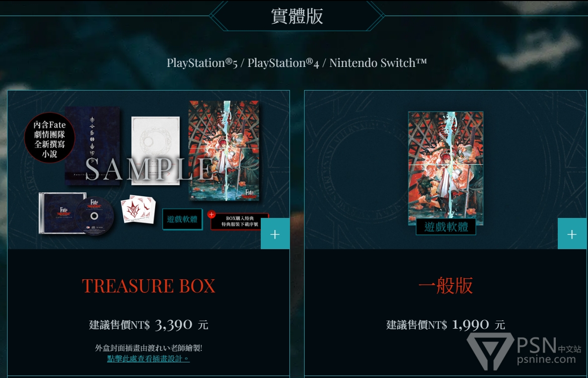Image resolution: width=588 pixels, height=378 pixels.
Task: Click the PSN 中文站 watermark logo
Action: (524, 351)
